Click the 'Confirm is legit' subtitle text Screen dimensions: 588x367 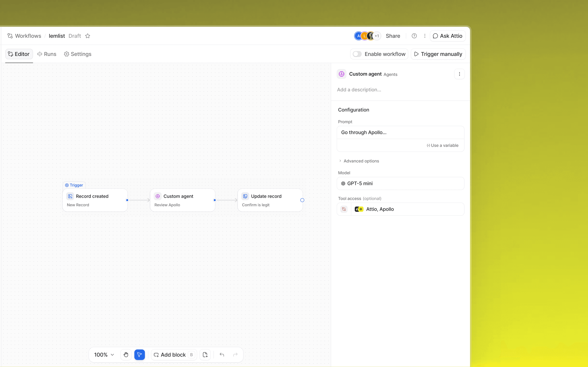256,205
